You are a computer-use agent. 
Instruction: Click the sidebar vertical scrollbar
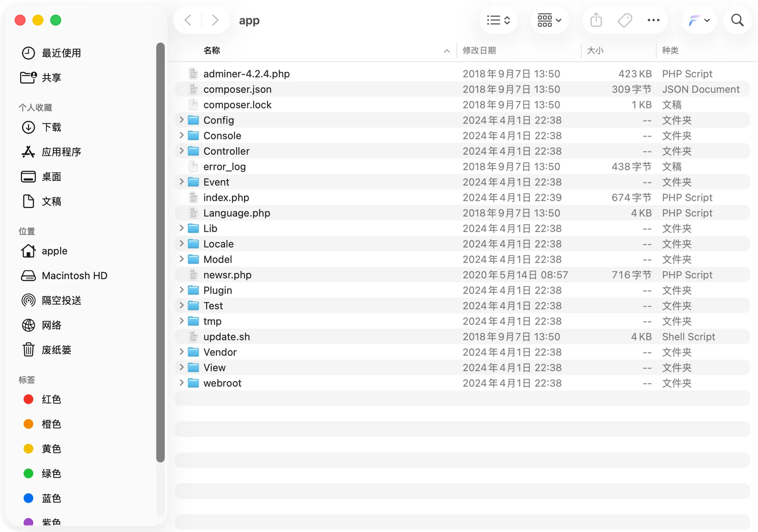click(x=160, y=253)
